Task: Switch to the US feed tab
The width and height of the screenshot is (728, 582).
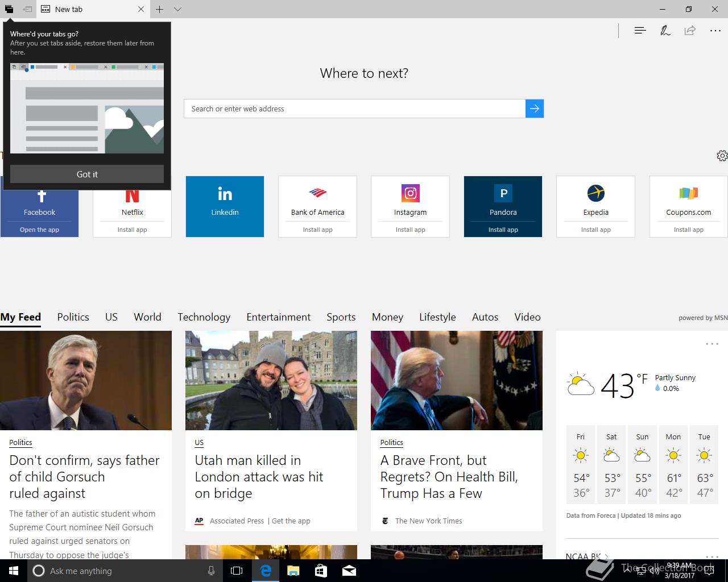Action: tap(111, 317)
